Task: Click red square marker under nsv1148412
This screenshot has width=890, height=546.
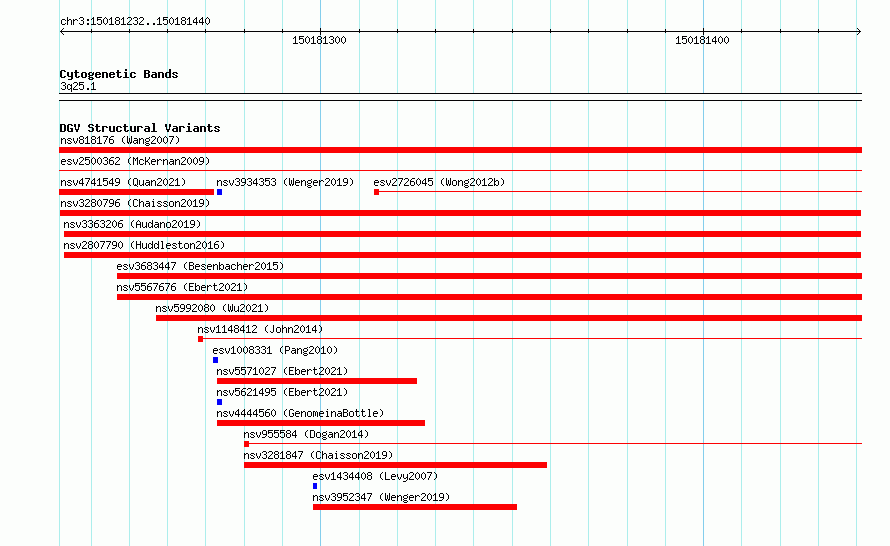Action: point(200,339)
